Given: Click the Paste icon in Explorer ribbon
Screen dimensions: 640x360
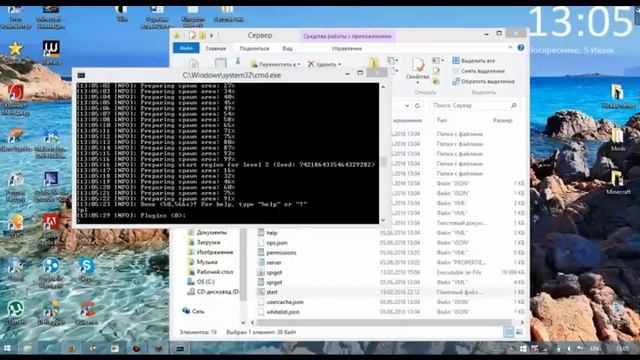Looking at the screenshot, I should coord(220,63).
